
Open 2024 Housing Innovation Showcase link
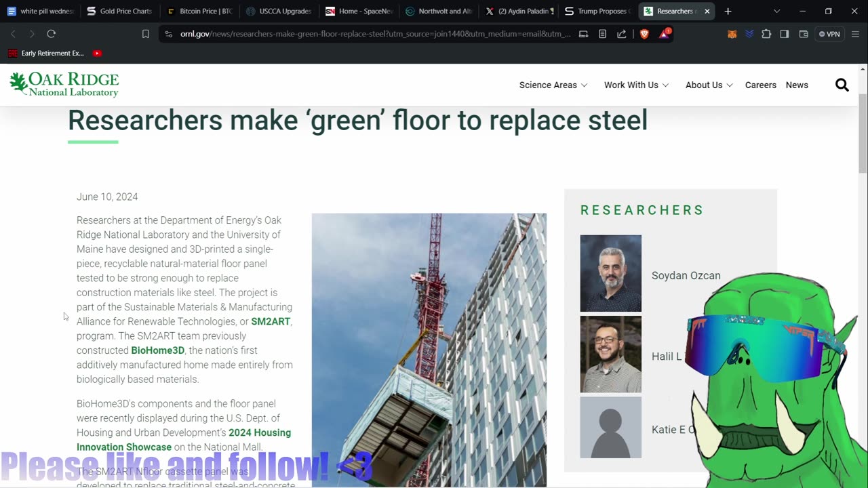pyautogui.click(x=184, y=440)
